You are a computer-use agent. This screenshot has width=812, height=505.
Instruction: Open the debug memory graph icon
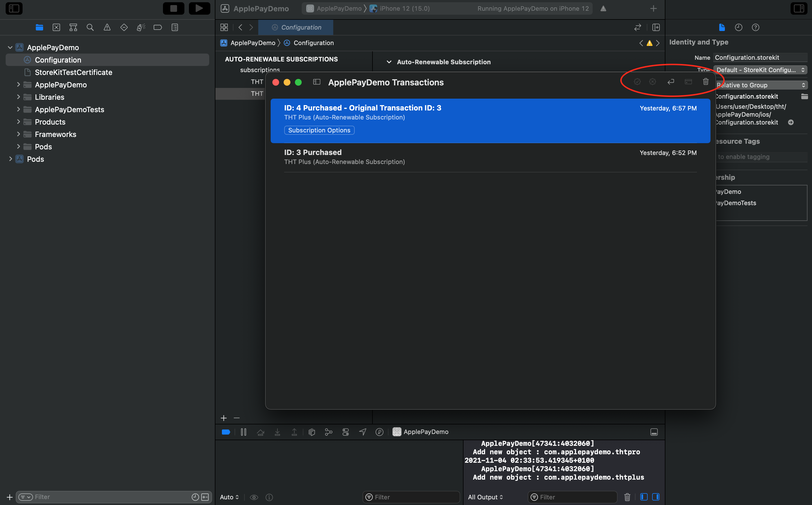(328, 432)
